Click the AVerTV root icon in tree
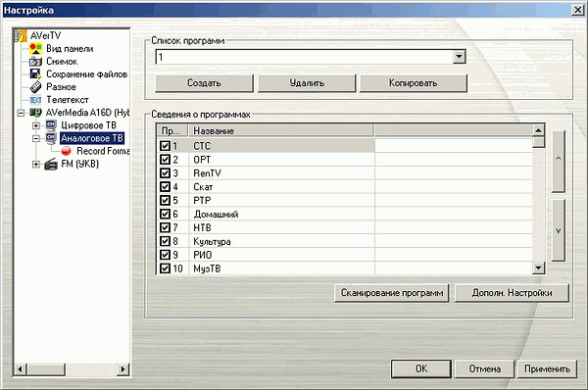588x390 pixels. point(21,35)
